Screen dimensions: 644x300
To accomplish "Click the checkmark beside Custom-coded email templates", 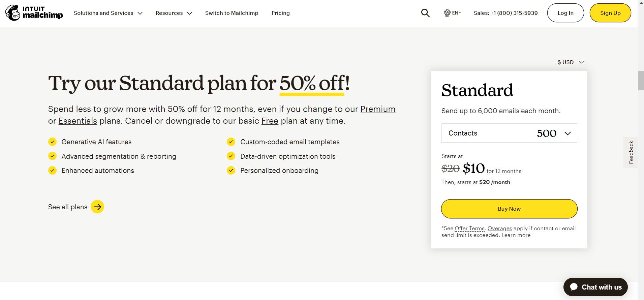I will pyautogui.click(x=231, y=142).
